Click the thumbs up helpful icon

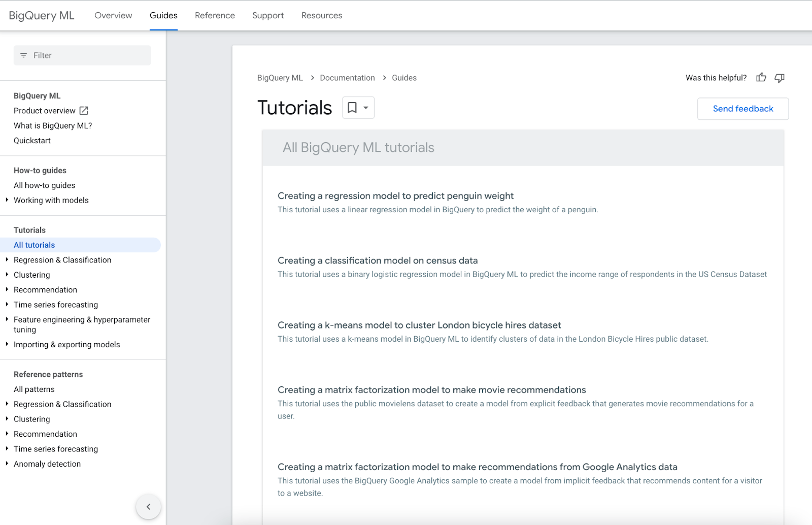(x=761, y=78)
